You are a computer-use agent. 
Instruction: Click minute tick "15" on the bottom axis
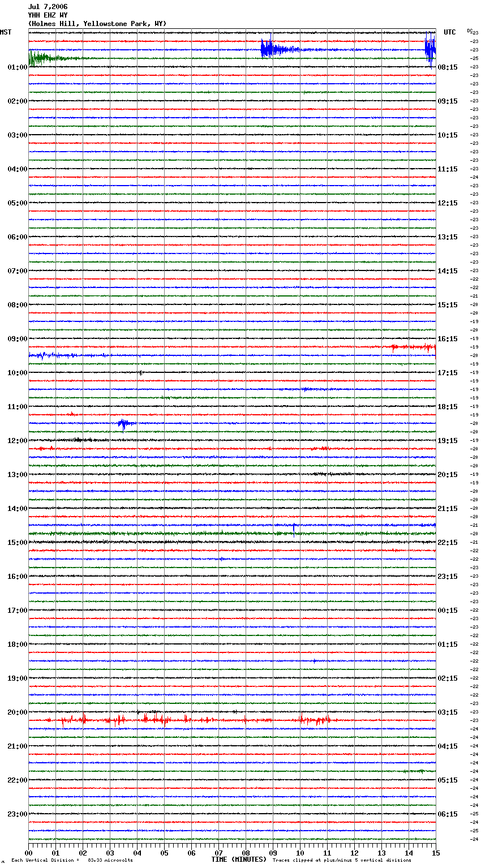pyautogui.click(x=436, y=853)
